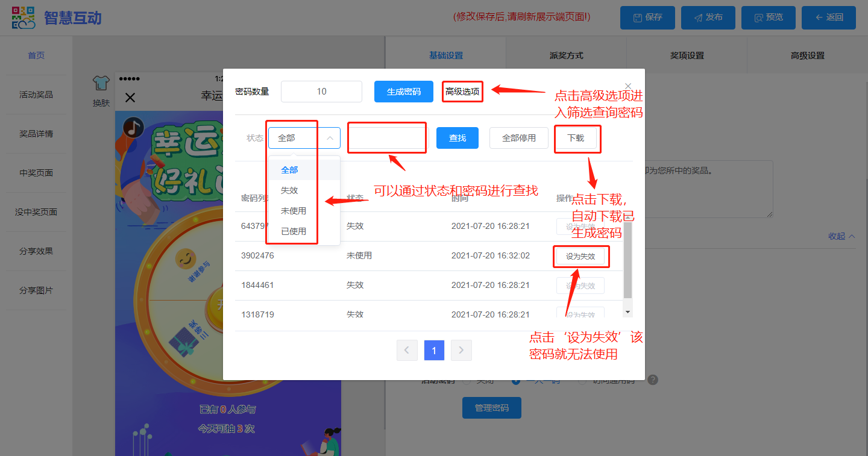
Task: Click the help question mark icon
Action: [x=652, y=380]
